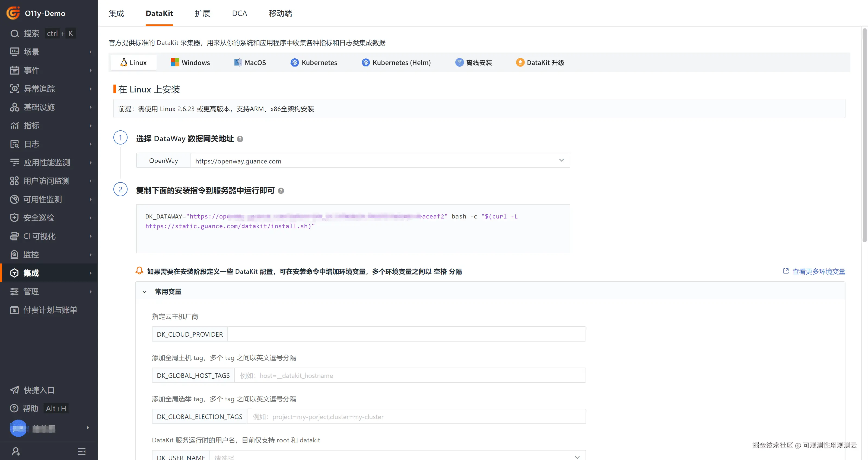Screen dimensions: 868x460
Task: Switch to the DataKit top tab
Action: (x=159, y=14)
